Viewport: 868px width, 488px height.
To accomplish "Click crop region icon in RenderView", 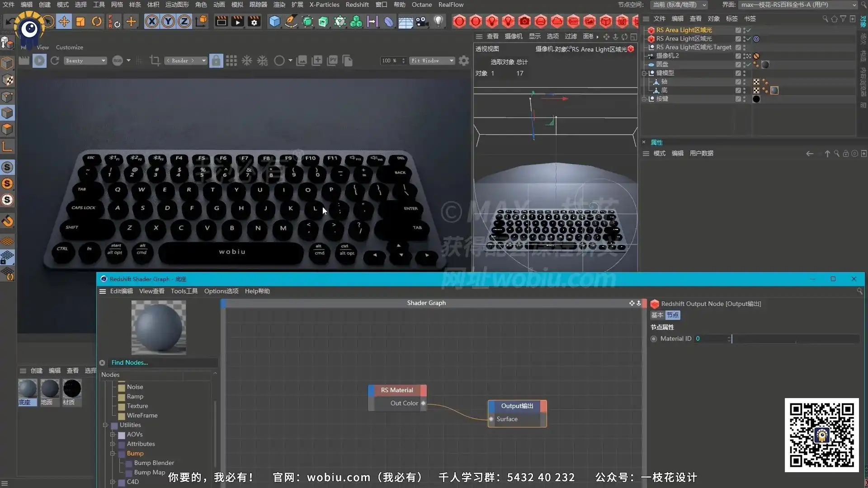I will [x=155, y=61].
